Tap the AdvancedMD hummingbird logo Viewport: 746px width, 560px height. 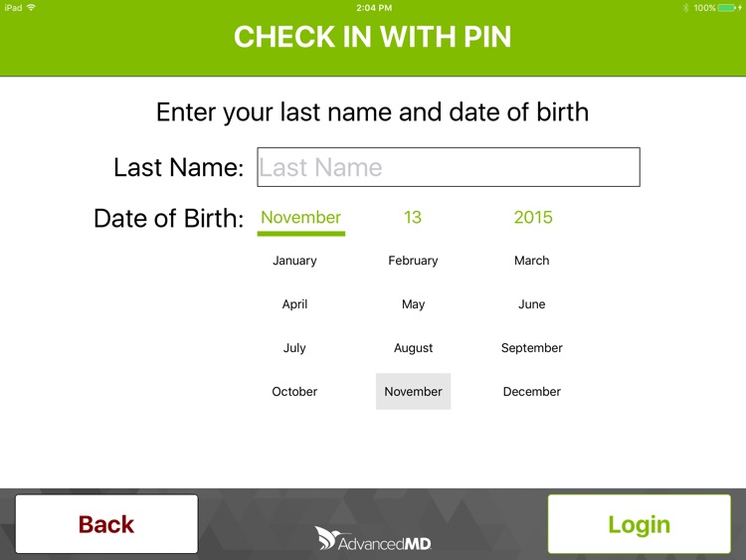click(x=373, y=538)
